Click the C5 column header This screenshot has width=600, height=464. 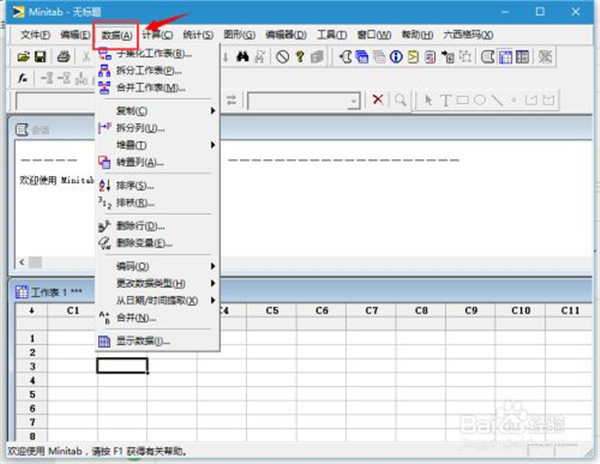[272, 311]
